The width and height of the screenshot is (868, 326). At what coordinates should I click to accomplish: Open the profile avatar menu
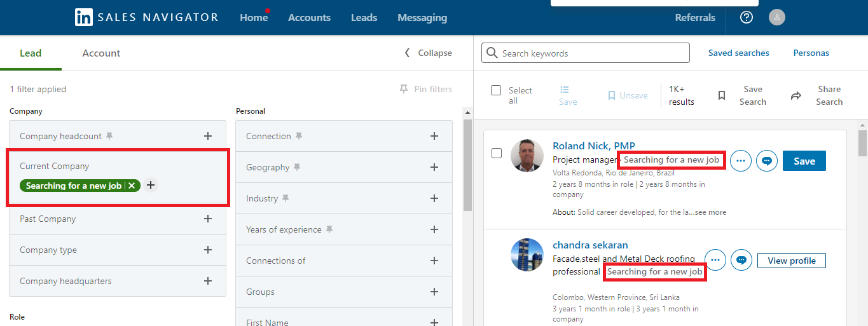(x=776, y=18)
